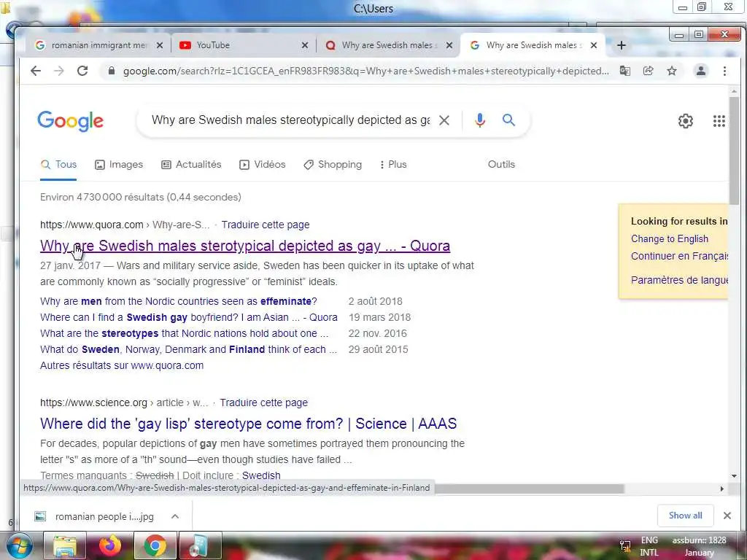
Task: Select the Vidéos search tab
Action: [263, 165]
